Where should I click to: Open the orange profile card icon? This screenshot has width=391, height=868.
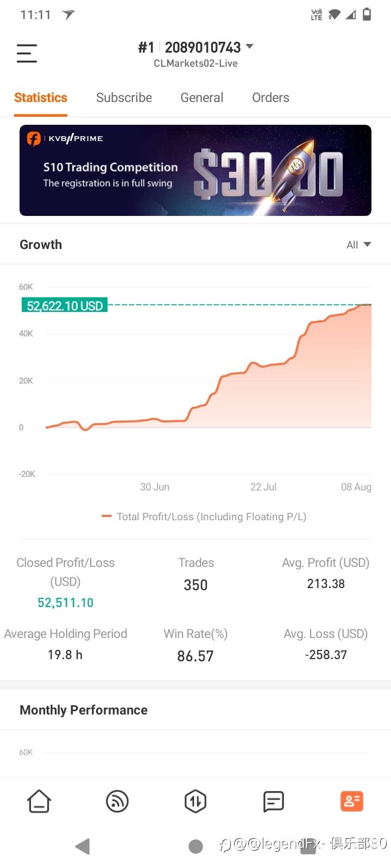pos(351,801)
